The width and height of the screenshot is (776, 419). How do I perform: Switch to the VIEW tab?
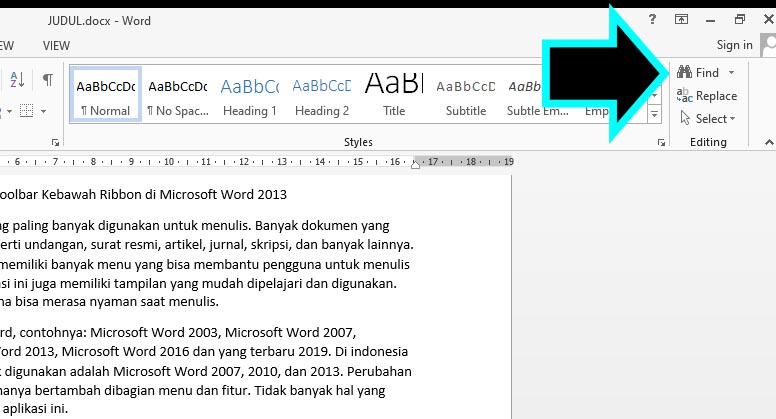[56, 45]
